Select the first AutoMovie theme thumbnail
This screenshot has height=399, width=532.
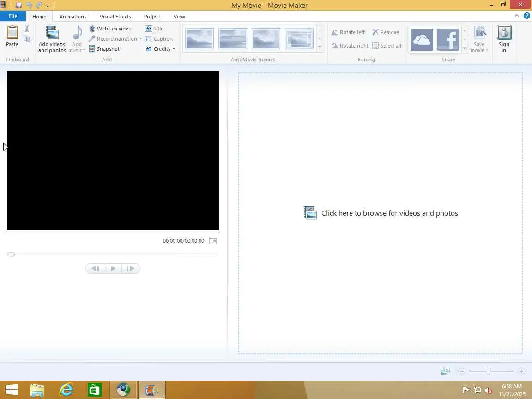tap(199, 39)
